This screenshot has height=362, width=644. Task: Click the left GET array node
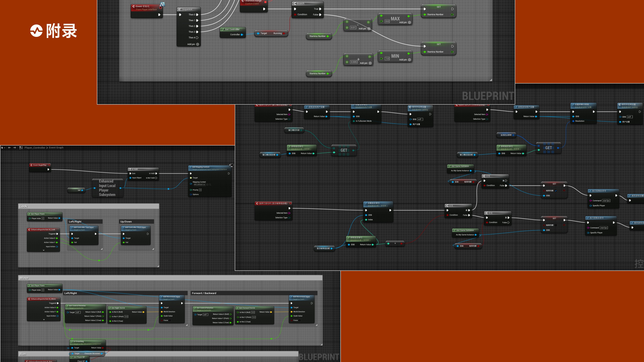tap(344, 150)
